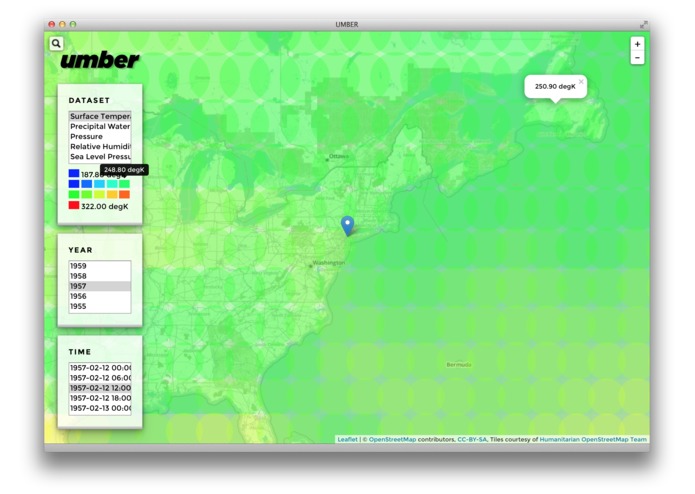Pick the Pressure dataset
The width and height of the screenshot is (695, 494).
click(x=100, y=136)
